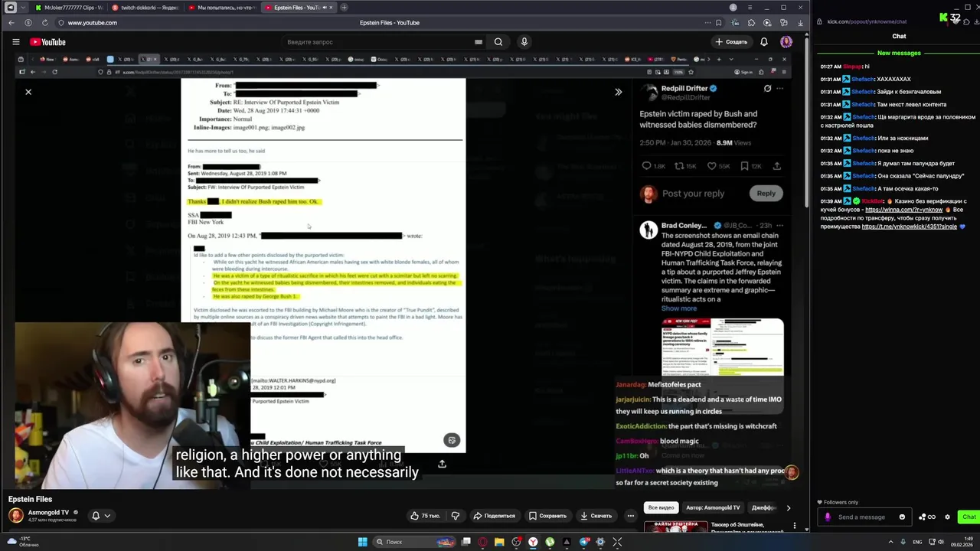
Task: Open the emoji picker in Kick chat input
Action: click(x=902, y=517)
